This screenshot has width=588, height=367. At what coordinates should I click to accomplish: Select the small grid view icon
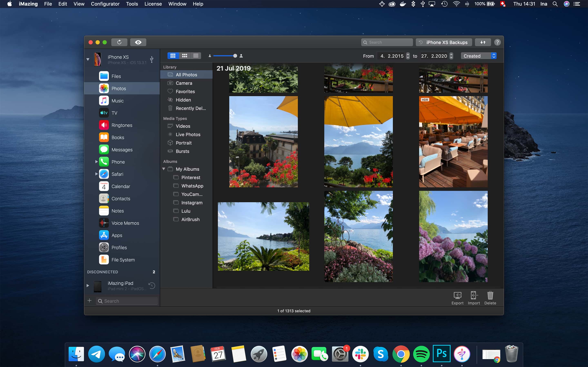[x=185, y=56]
